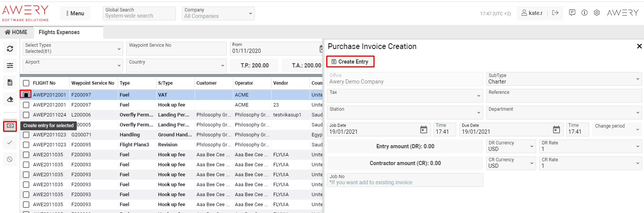Open the main Menu
This screenshot has width=644, height=213.
[75, 13]
